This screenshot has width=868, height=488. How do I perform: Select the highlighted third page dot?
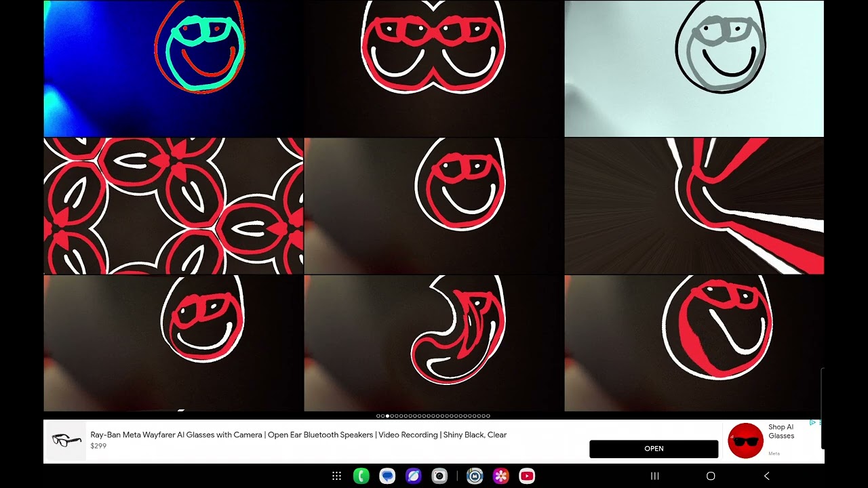click(x=387, y=416)
